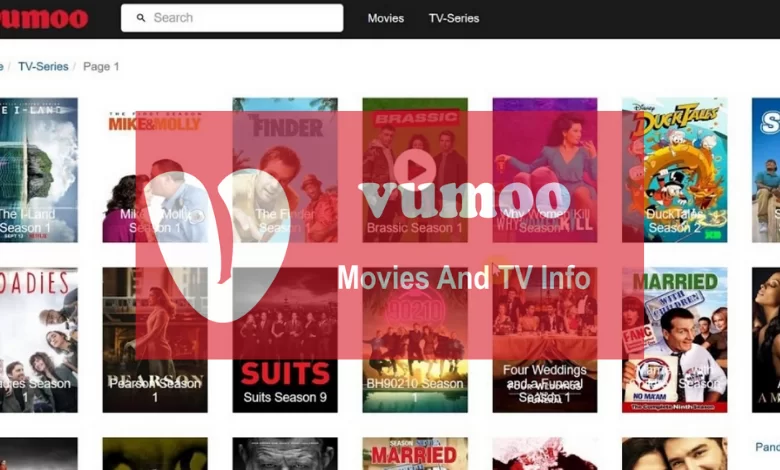Open Married with Children Ninth Season poster
The width and height of the screenshot is (780, 470).
pos(675,340)
